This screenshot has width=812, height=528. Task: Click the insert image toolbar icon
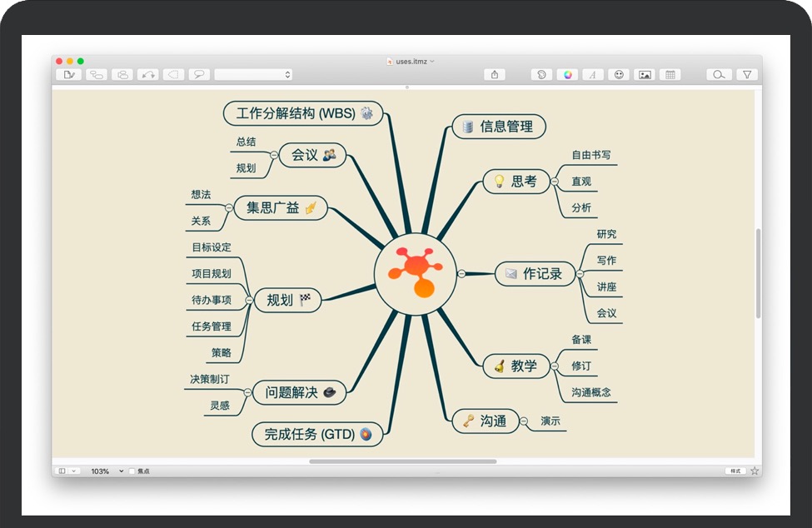coord(645,75)
